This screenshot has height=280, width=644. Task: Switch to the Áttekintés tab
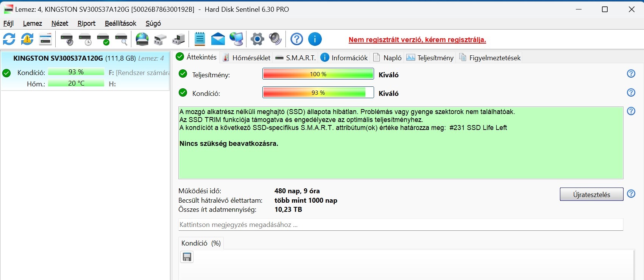(x=196, y=57)
